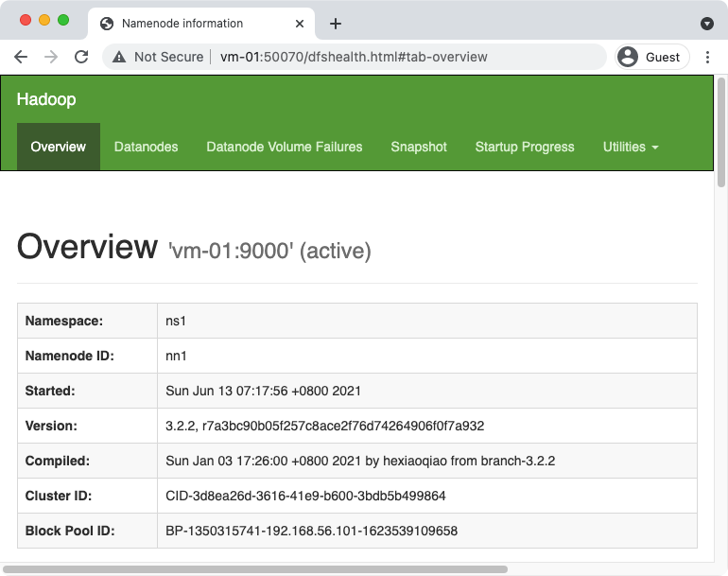View the Startup Progress tab
This screenshot has height=576, width=728.
point(525,147)
